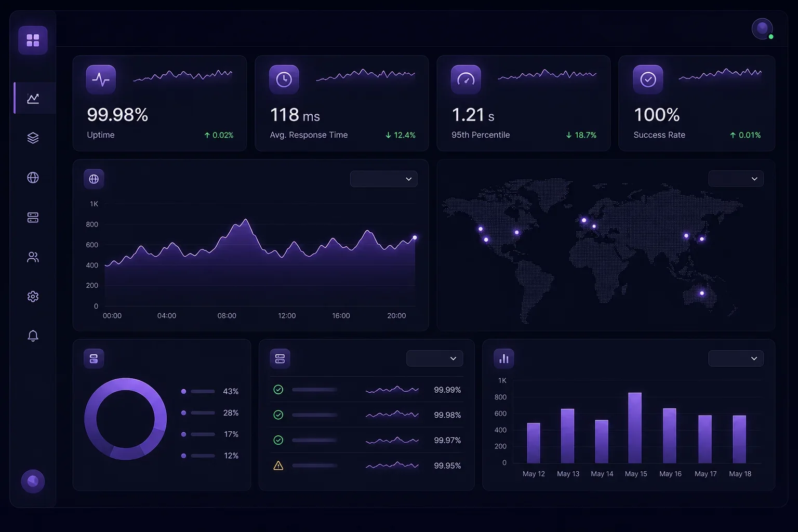Screen dimensions: 798x532
Task: Open the users icon in sidebar
Action: click(33, 257)
